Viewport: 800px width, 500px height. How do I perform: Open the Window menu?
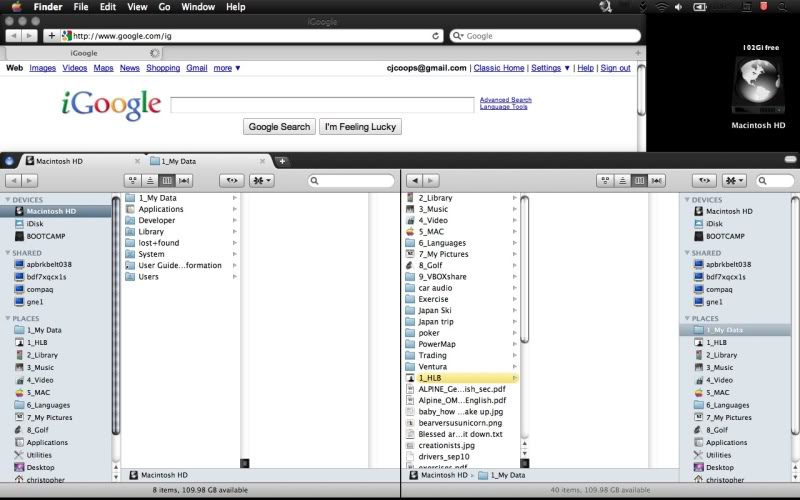click(x=198, y=7)
